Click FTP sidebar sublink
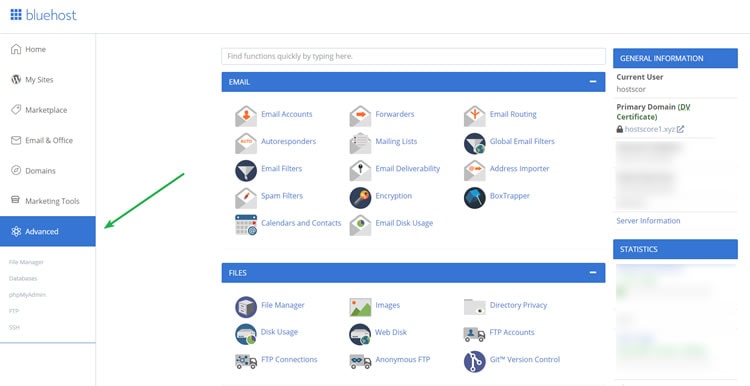The height and width of the screenshot is (386, 750). coord(14,311)
